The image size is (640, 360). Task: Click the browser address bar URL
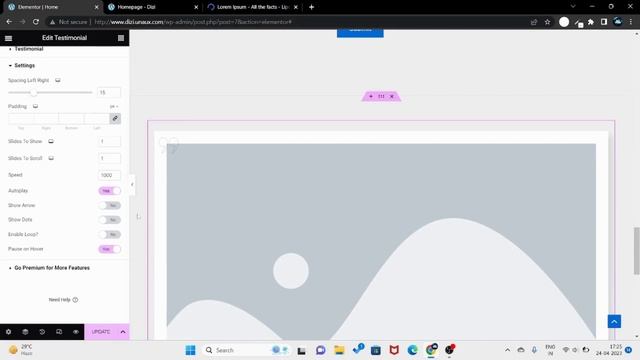(x=193, y=22)
